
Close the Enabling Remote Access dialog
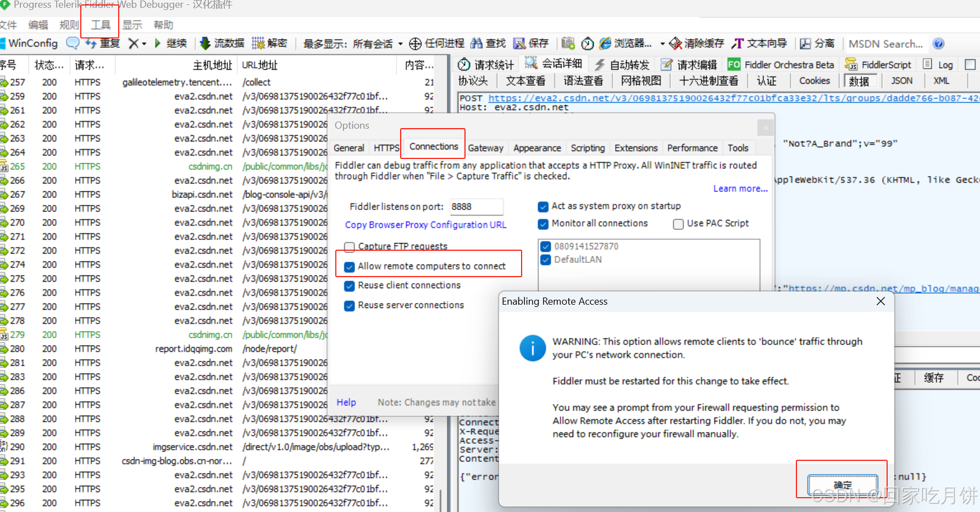pyautogui.click(x=881, y=301)
